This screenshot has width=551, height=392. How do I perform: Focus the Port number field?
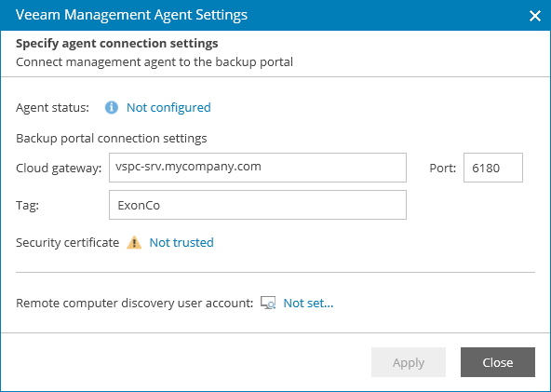coord(493,168)
